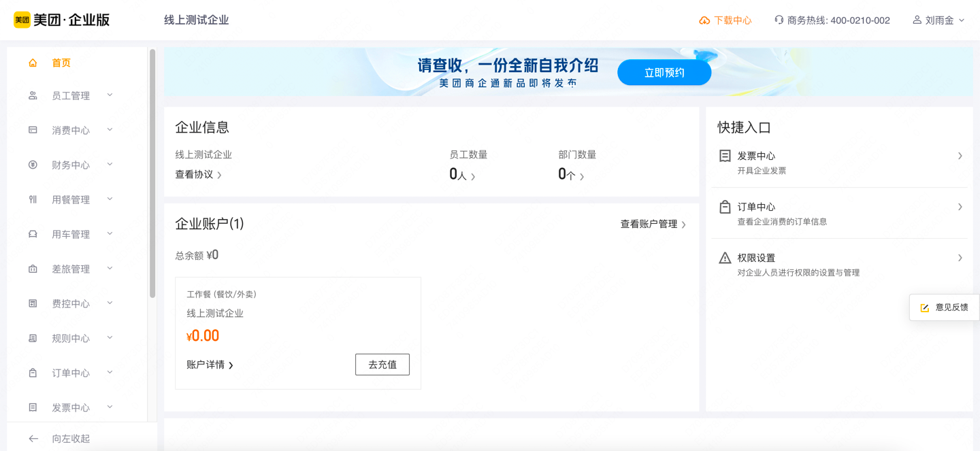Open 发票中心 chevron in 快捷入口

[960, 156]
